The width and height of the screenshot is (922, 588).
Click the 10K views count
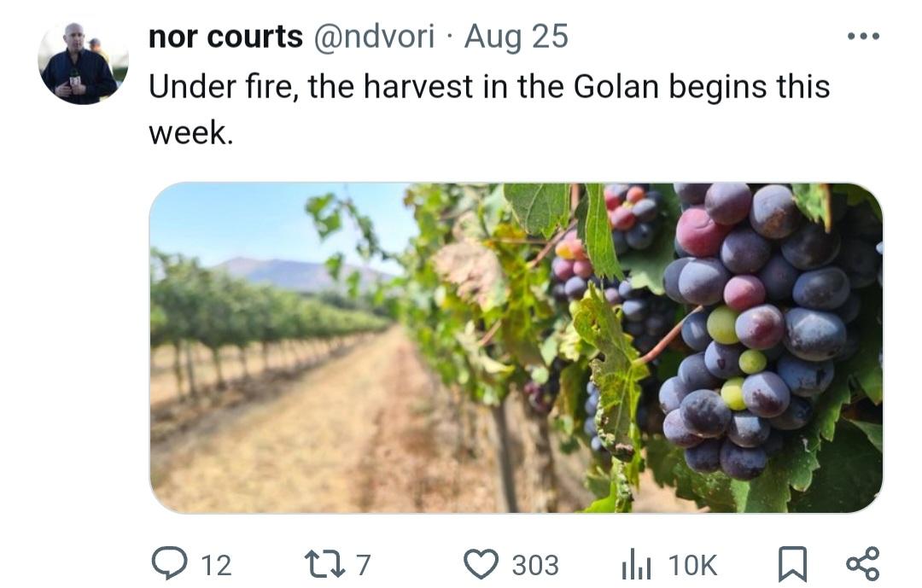[692, 564]
